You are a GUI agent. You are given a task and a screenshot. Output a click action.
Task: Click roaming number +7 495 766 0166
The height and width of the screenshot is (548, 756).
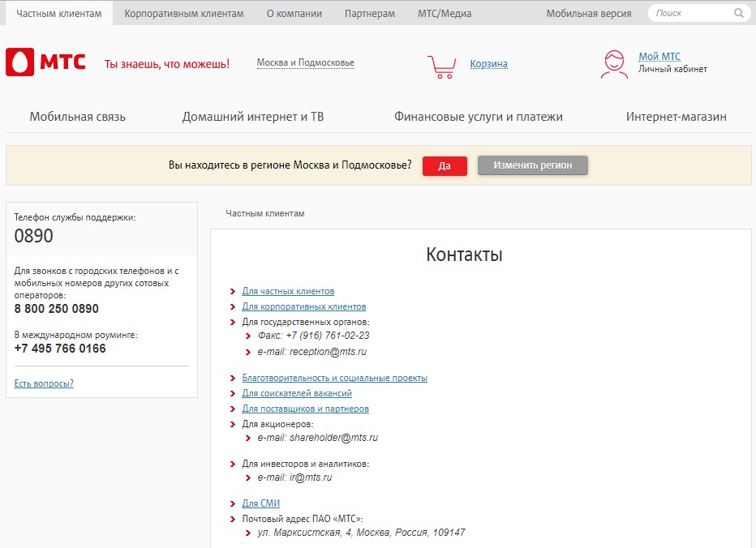60,349
